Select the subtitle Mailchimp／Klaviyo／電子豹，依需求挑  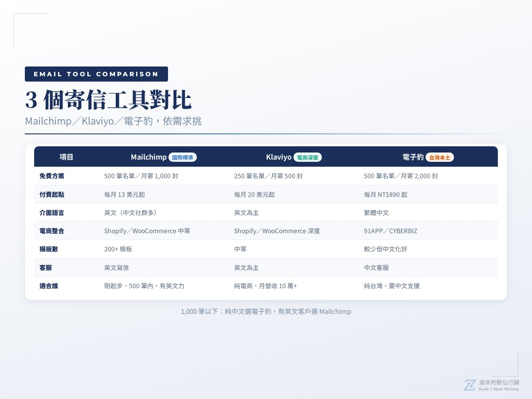point(113,121)
